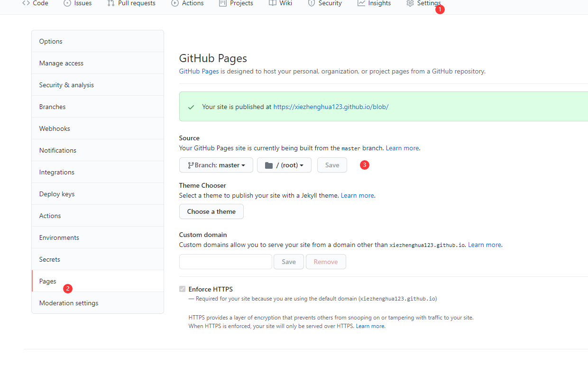Click the Wiki book icon
The height and width of the screenshot is (365, 588).
[272, 3]
